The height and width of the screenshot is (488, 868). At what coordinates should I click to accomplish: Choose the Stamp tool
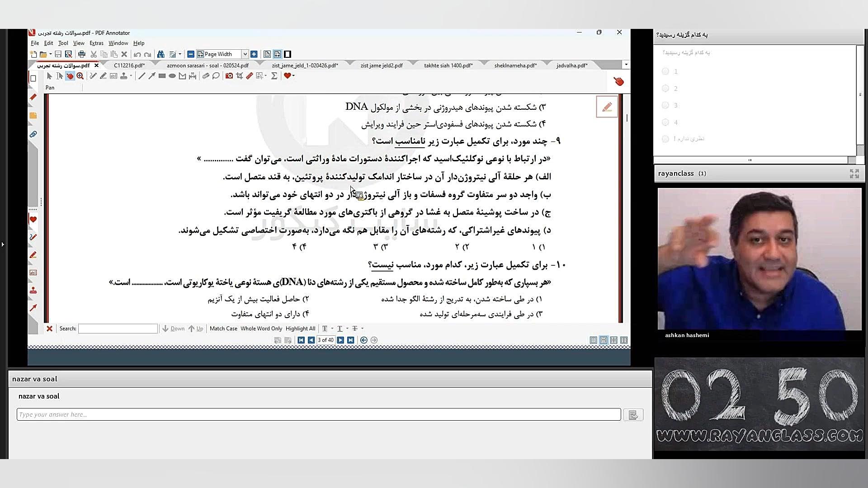123,76
